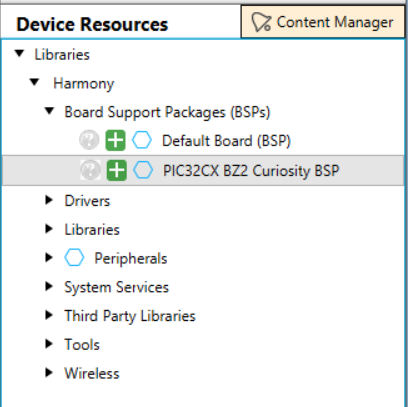Collapse Board Support Packages (BSPs) node
The width and height of the screenshot is (408, 407).
49,111
